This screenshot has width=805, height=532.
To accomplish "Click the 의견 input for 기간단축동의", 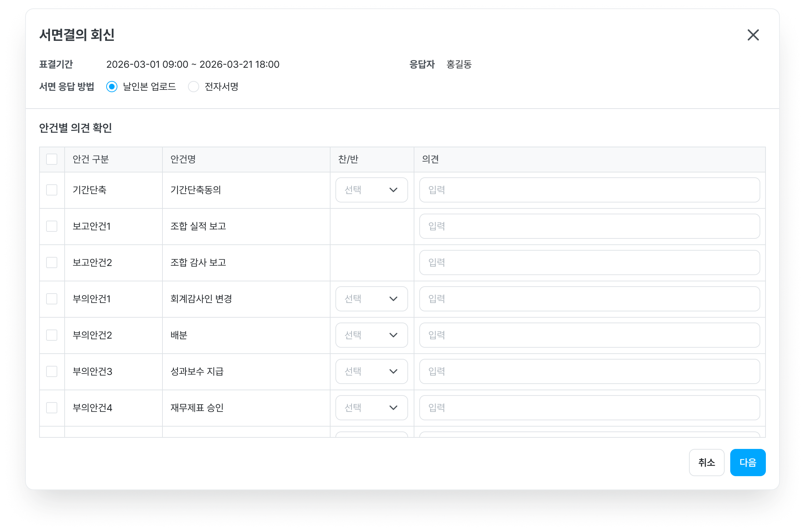I will (589, 190).
